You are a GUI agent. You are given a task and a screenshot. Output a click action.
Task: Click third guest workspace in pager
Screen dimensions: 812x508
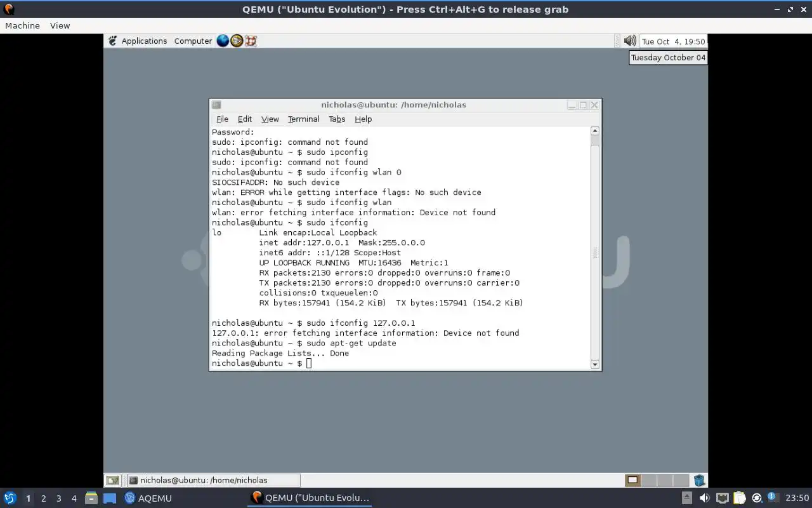pos(664,480)
